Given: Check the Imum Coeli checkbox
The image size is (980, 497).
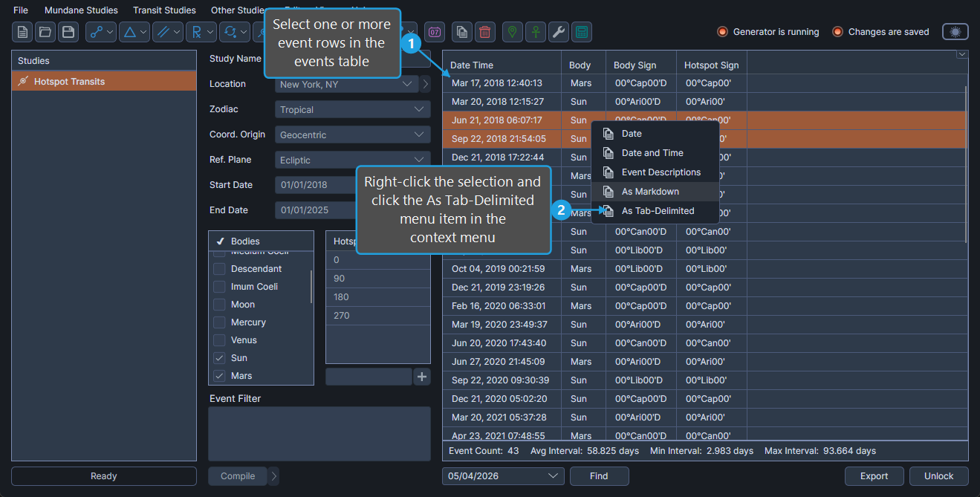Looking at the screenshot, I should coord(219,287).
